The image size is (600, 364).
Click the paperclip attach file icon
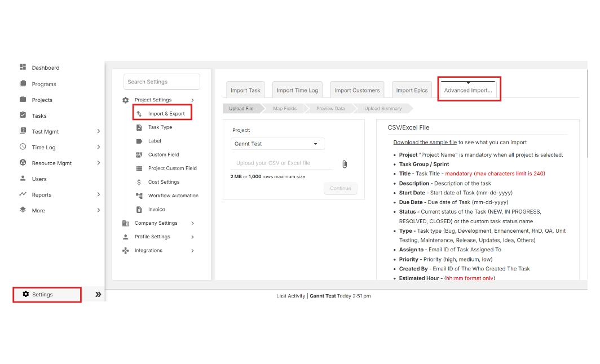pyautogui.click(x=345, y=164)
